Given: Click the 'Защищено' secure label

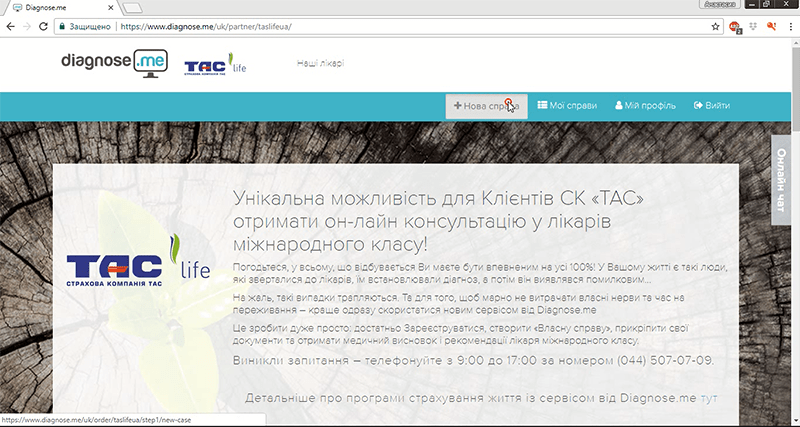Looking at the screenshot, I should 90,27.
